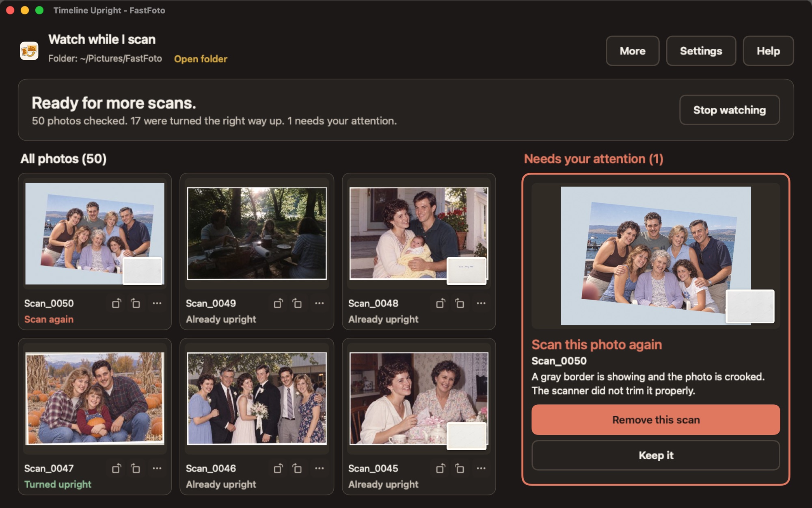Viewport: 812px width, 508px height.
Task: Open more options for Scan_0050
Action: coord(157,303)
